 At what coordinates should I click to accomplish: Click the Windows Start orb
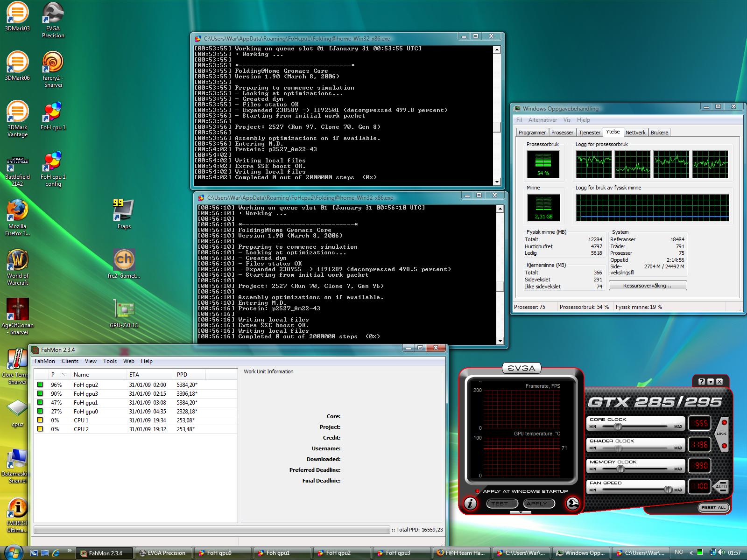13,553
